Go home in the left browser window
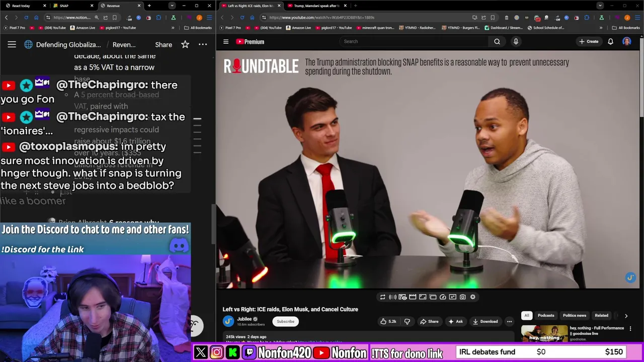The width and height of the screenshot is (644, 362). (x=36, y=18)
